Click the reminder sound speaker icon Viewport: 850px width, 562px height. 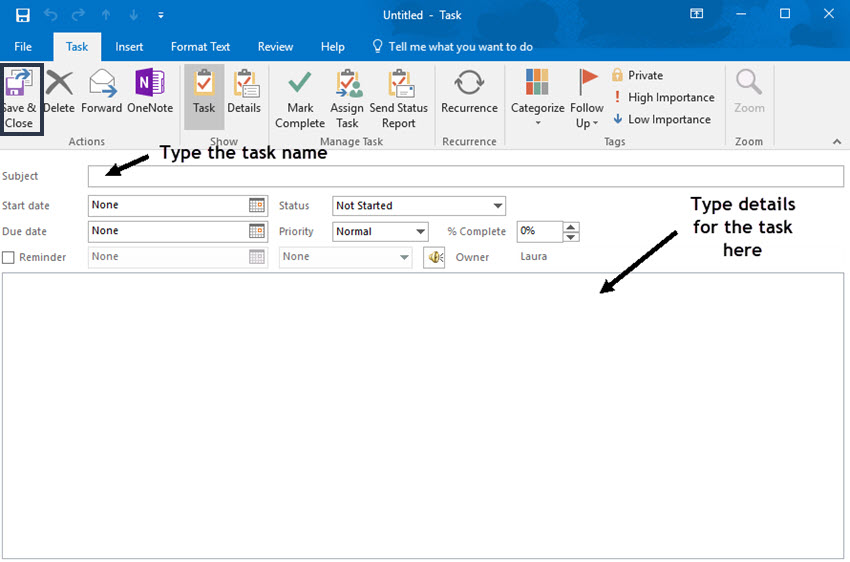[434, 257]
